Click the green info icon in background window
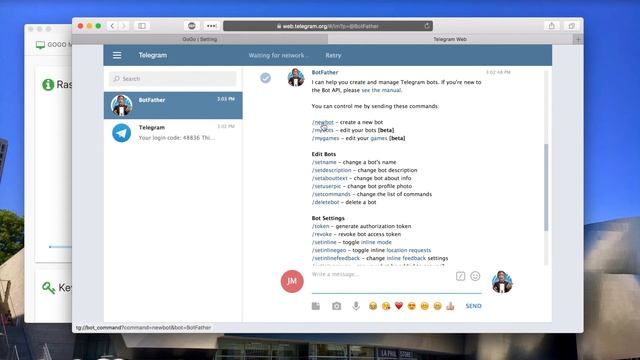The image size is (640, 360). click(48, 84)
